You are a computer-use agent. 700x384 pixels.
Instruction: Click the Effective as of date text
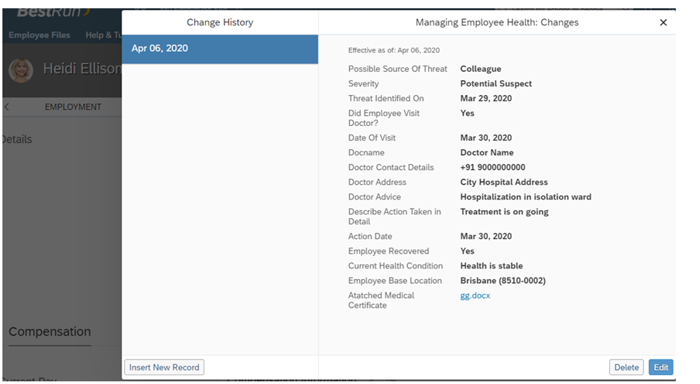point(394,50)
